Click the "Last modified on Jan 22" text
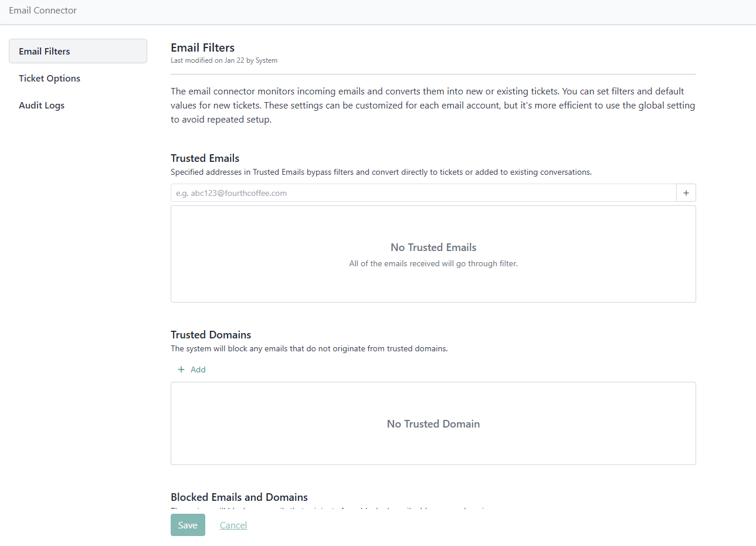 tap(223, 60)
